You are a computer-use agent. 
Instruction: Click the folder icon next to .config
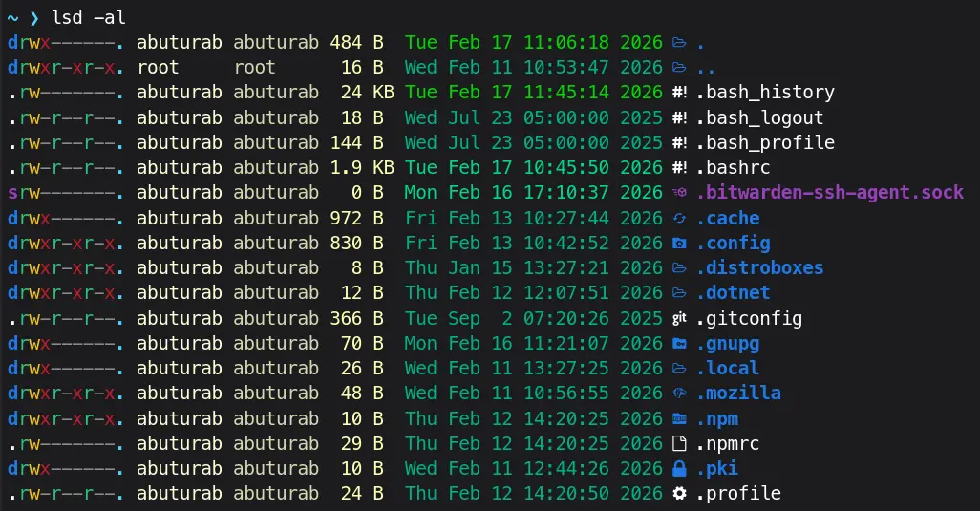pyautogui.click(x=679, y=244)
